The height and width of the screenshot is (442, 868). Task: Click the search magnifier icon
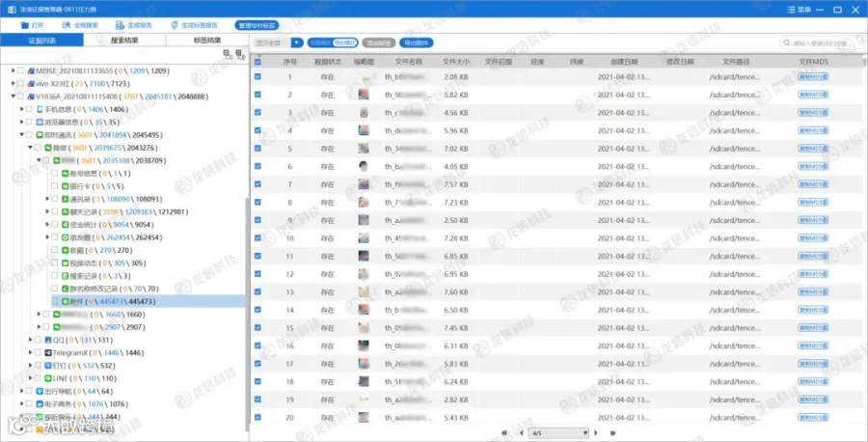tap(786, 42)
